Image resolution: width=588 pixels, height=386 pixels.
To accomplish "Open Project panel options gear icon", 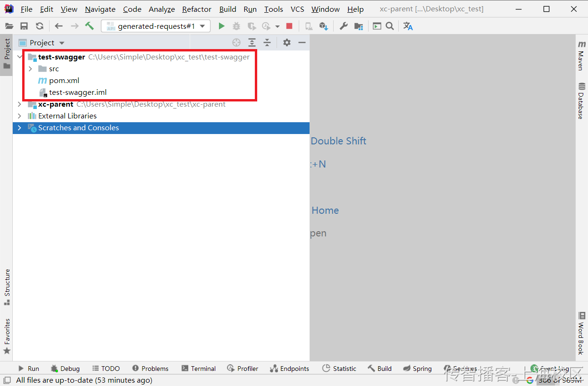I will pos(287,42).
